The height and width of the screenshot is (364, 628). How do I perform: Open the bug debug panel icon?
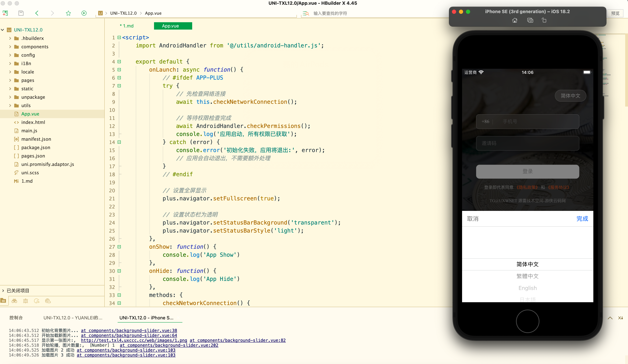tap(25, 301)
